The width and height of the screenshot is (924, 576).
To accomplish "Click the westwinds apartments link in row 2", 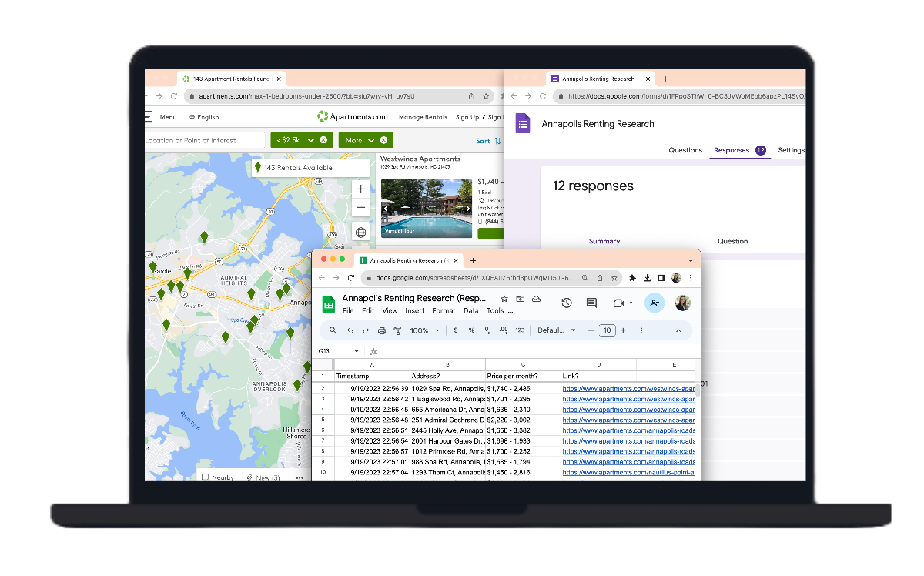I will [x=628, y=389].
